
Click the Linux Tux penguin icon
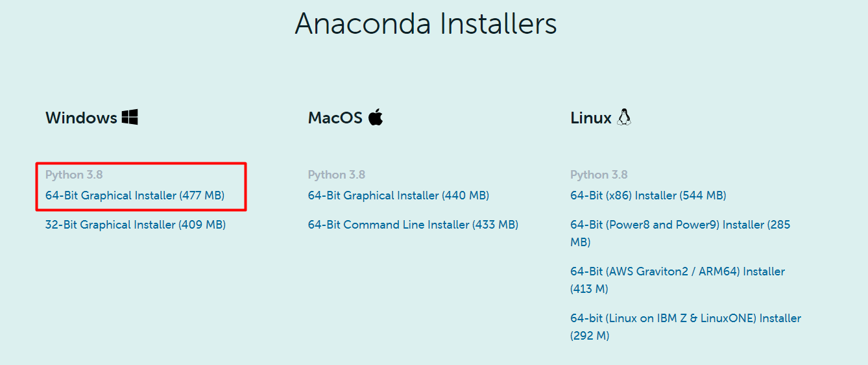click(x=624, y=118)
